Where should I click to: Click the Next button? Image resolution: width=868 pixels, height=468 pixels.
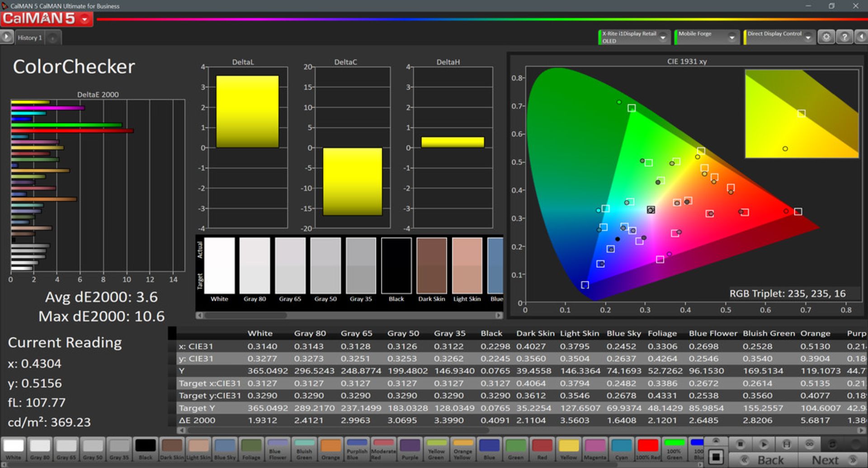(x=832, y=460)
